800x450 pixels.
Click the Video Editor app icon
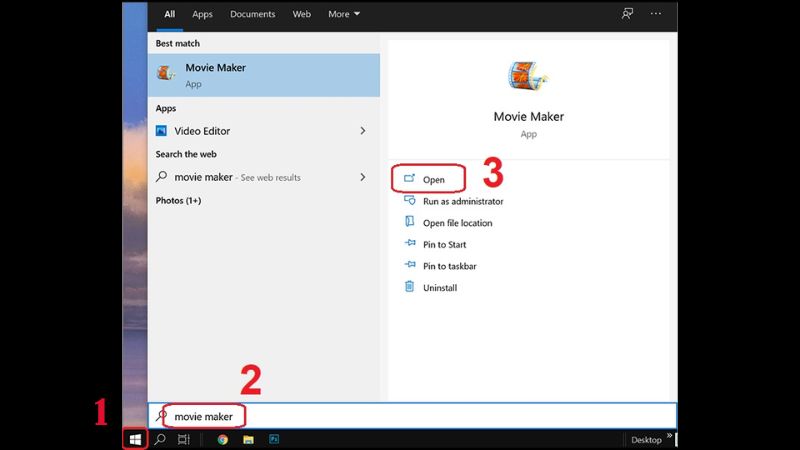(x=161, y=131)
